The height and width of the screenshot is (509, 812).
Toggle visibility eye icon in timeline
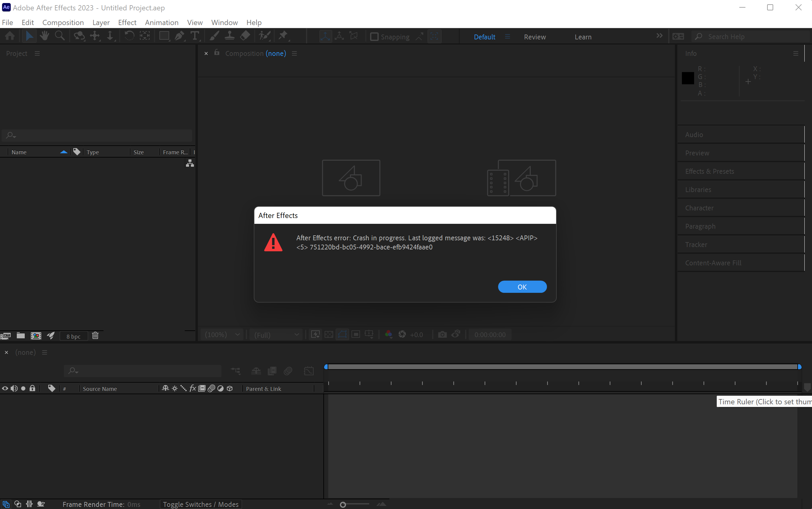(6, 388)
